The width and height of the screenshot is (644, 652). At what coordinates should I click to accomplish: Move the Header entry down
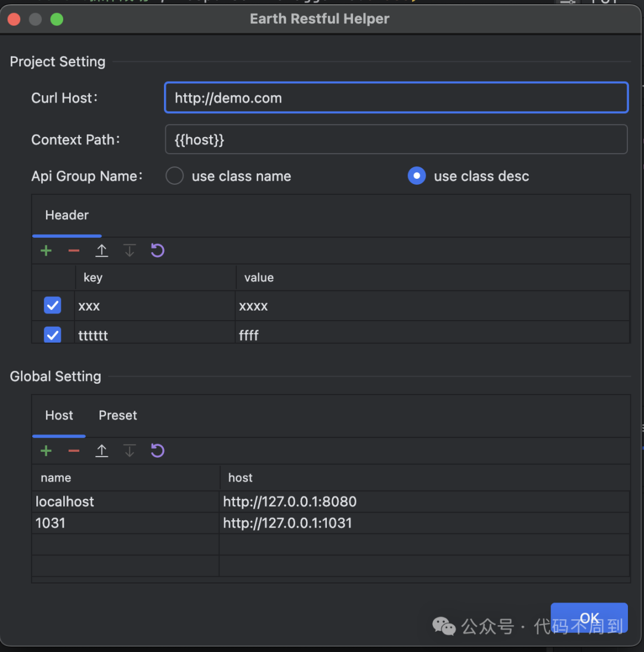click(129, 250)
